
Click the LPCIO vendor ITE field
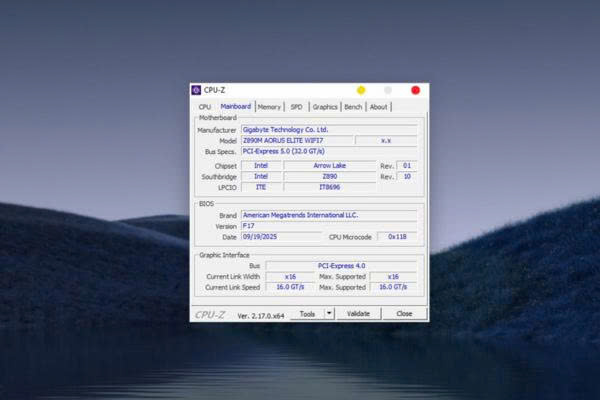(261, 187)
